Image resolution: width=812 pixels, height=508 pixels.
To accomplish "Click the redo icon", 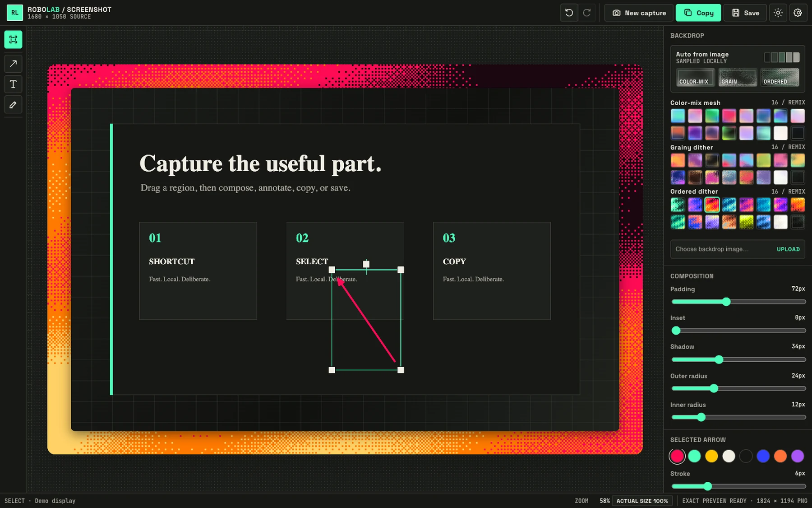I will point(587,13).
